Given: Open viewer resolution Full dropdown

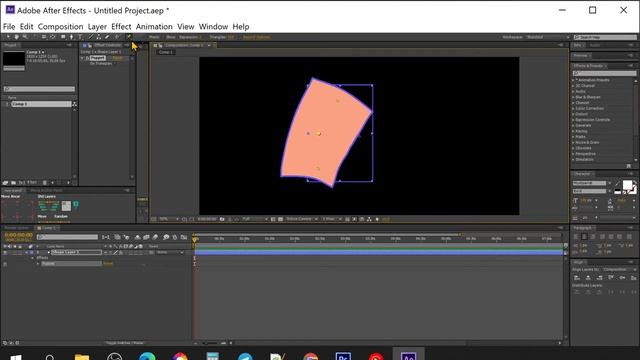Looking at the screenshot, I should [255, 219].
